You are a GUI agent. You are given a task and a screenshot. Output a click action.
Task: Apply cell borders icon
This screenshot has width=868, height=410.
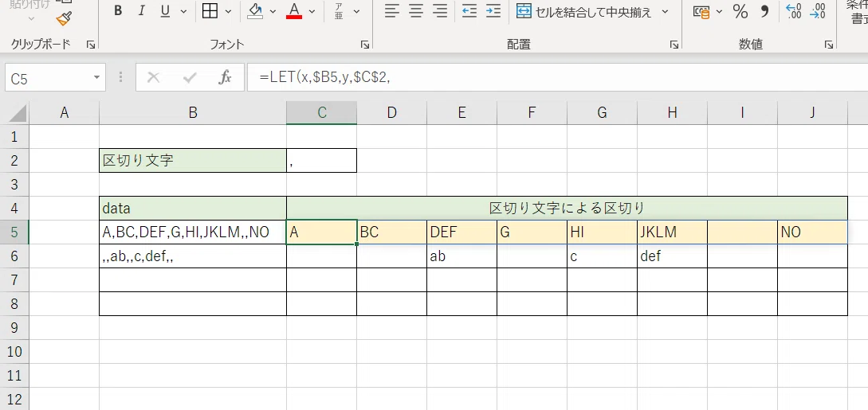point(210,11)
